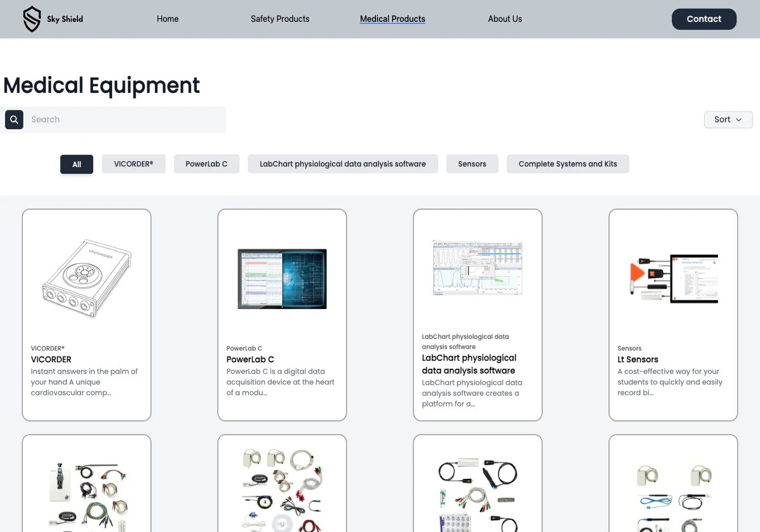Viewport: 760px width, 532px height.
Task: Click the PowerLab C product title
Action: [x=250, y=360]
